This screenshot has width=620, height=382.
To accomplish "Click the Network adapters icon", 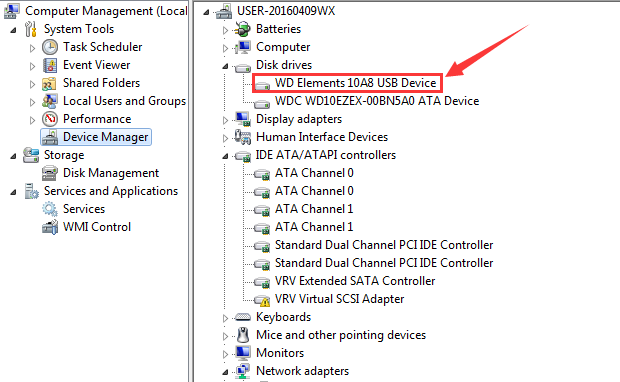I will click(x=242, y=371).
